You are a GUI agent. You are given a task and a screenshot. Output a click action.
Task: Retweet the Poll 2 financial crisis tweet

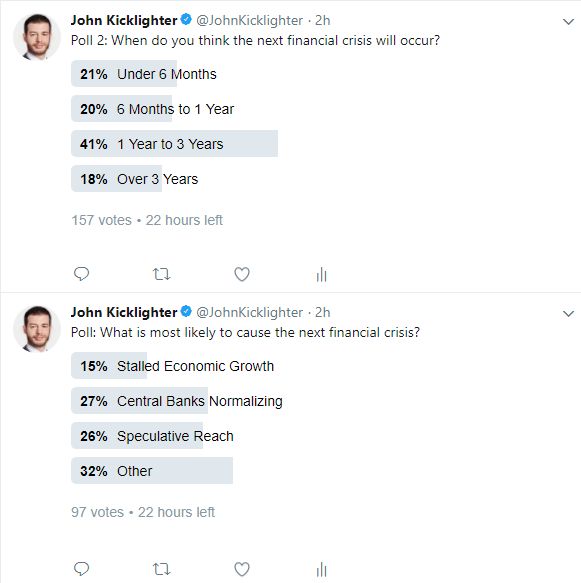(x=161, y=274)
